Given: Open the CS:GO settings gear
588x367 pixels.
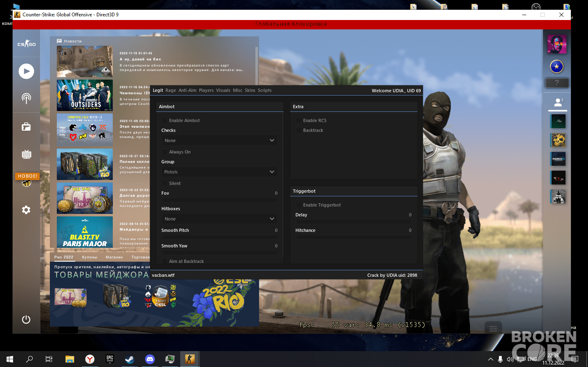Looking at the screenshot, I should [x=26, y=210].
